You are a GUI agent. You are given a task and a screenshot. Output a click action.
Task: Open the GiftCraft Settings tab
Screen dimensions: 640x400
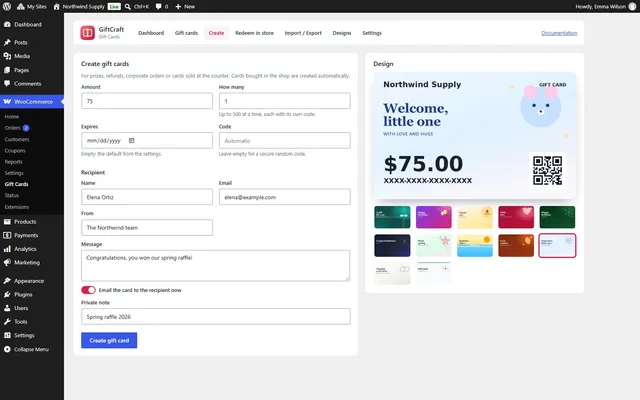pos(372,33)
